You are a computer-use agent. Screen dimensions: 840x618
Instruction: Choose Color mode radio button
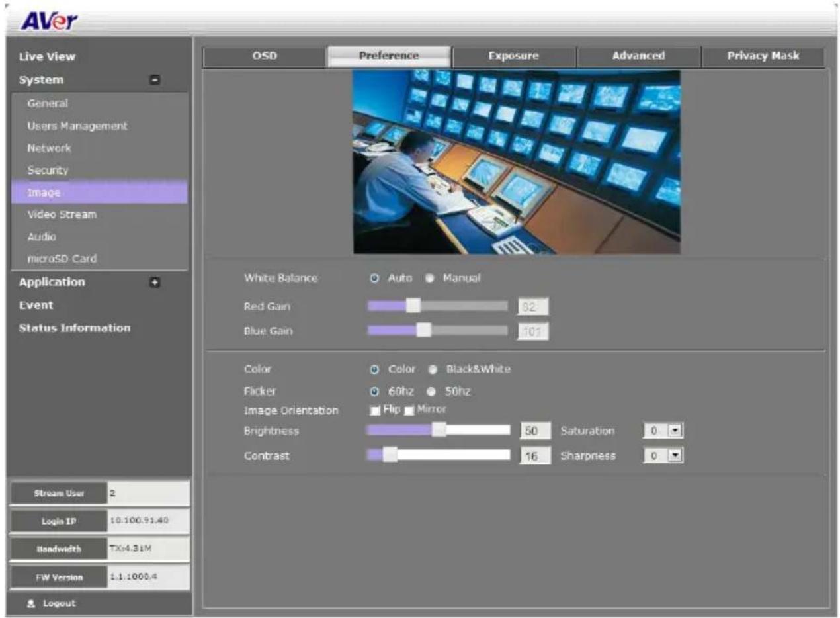[375, 369]
